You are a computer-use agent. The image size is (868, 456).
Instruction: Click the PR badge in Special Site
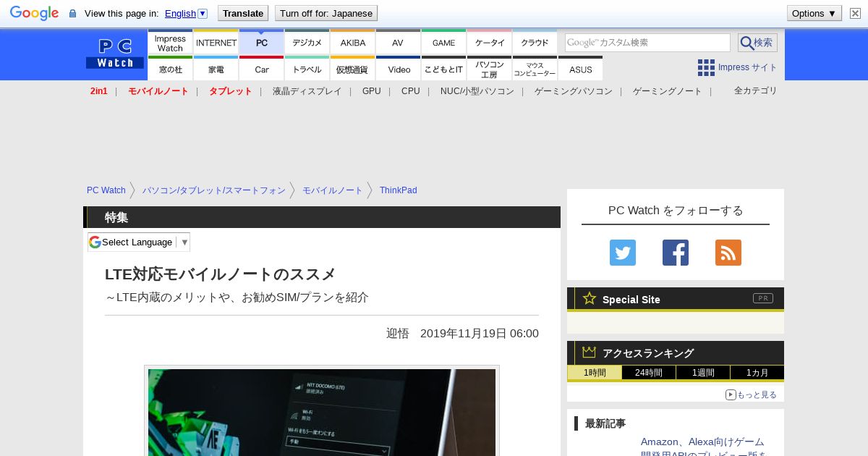[x=762, y=298]
